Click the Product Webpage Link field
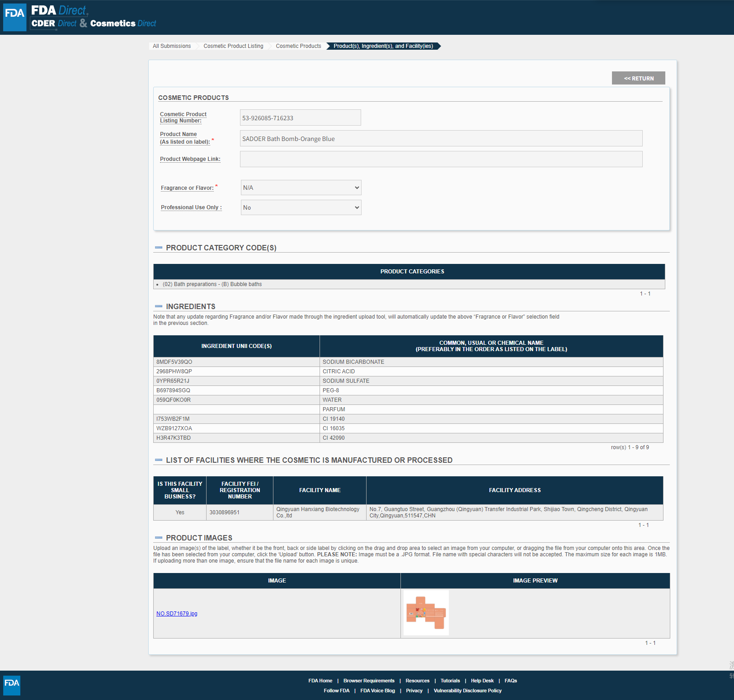734x700 pixels. coord(441,159)
